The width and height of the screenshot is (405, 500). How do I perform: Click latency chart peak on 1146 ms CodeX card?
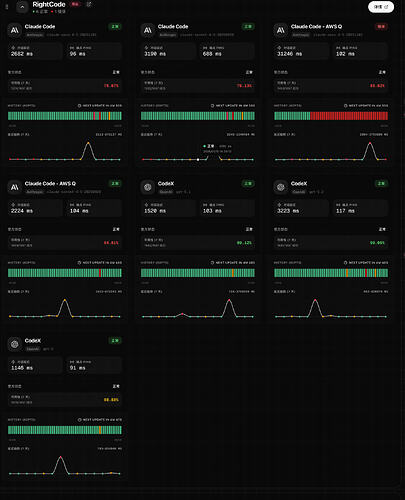pos(60,457)
